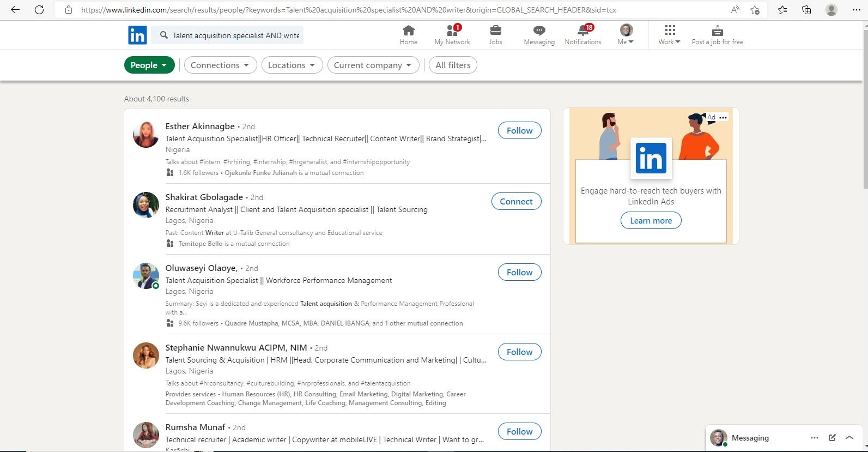Expand the Messaging panel chevron
The height and width of the screenshot is (452, 868).
849,438
